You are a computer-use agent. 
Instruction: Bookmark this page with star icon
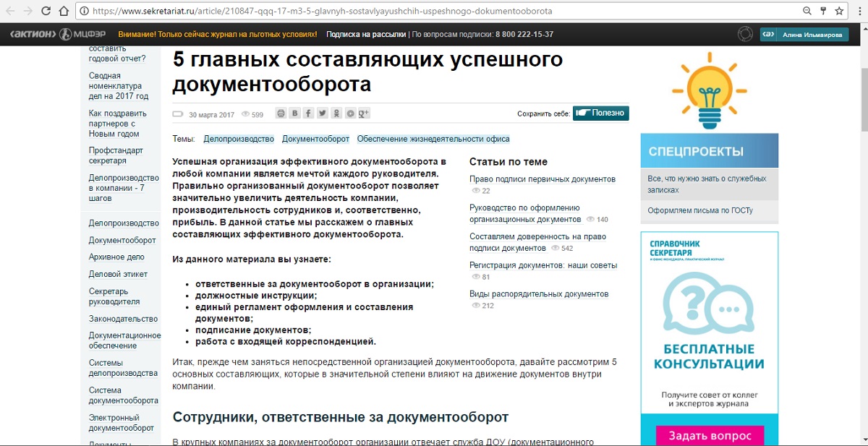point(840,11)
